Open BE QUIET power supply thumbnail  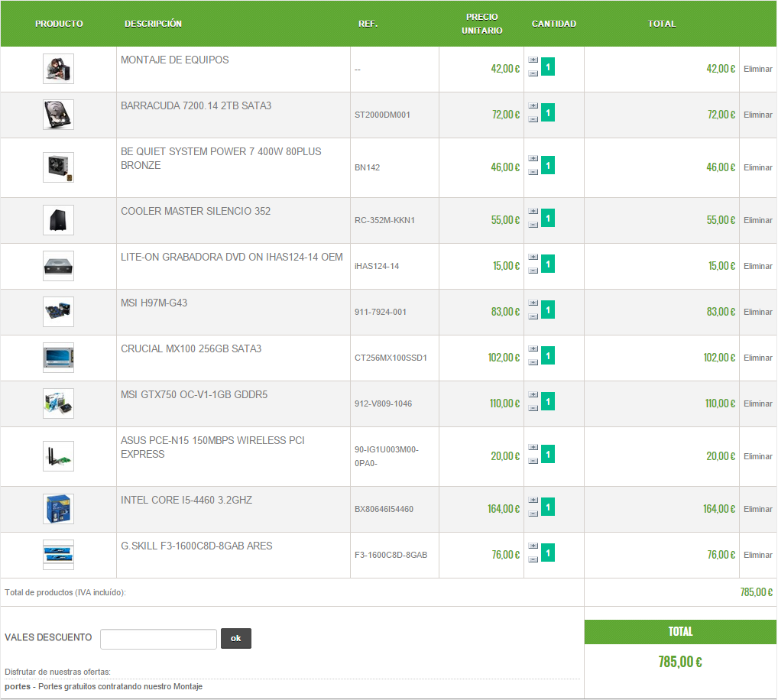(x=58, y=167)
